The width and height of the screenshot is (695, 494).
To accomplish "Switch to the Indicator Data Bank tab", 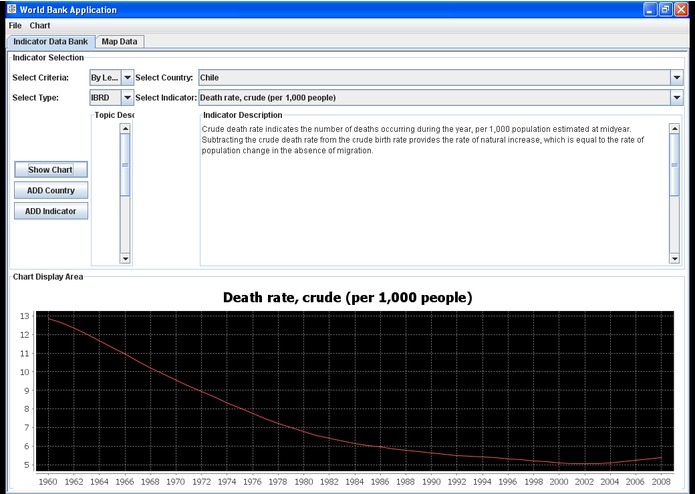I will [51, 42].
